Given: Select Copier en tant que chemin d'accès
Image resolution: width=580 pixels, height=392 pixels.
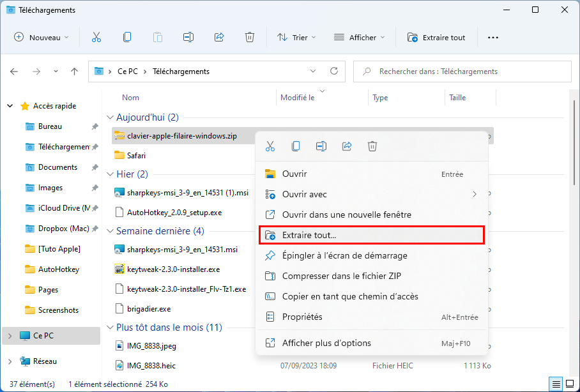Looking at the screenshot, I should point(372,296).
